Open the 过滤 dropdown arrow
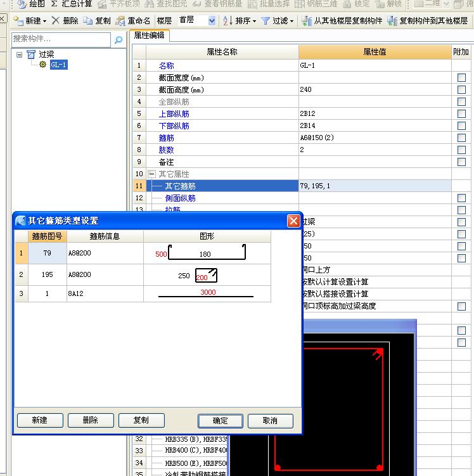 pyautogui.click(x=291, y=22)
